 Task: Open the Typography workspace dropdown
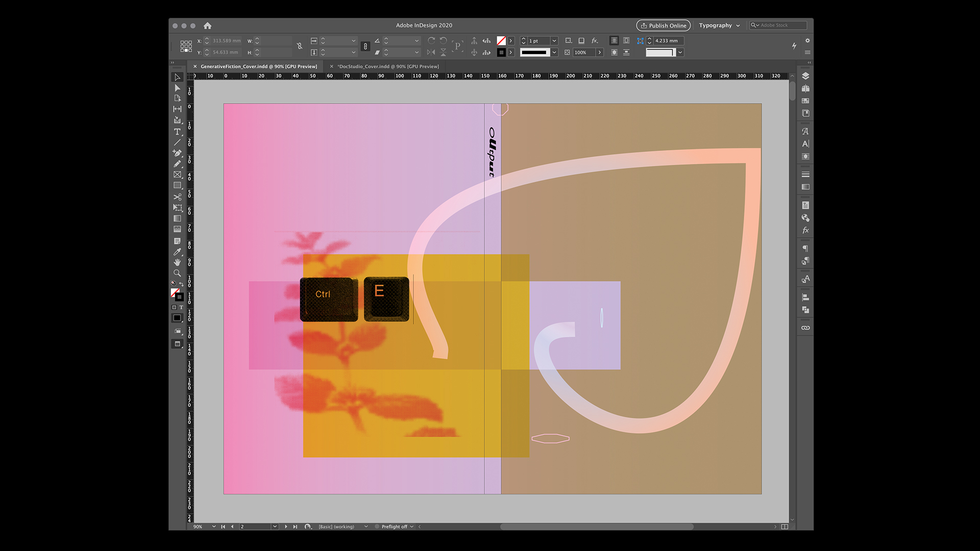[x=719, y=26]
